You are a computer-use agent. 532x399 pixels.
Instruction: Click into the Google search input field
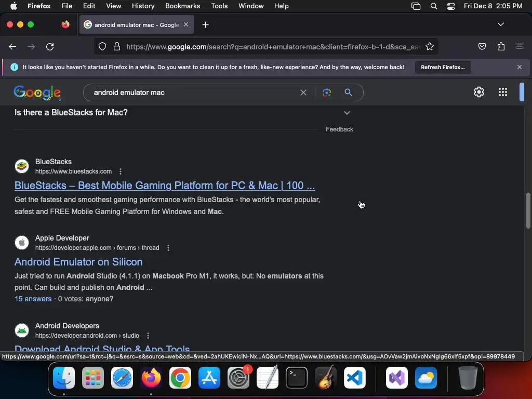click(x=193, y=92)
